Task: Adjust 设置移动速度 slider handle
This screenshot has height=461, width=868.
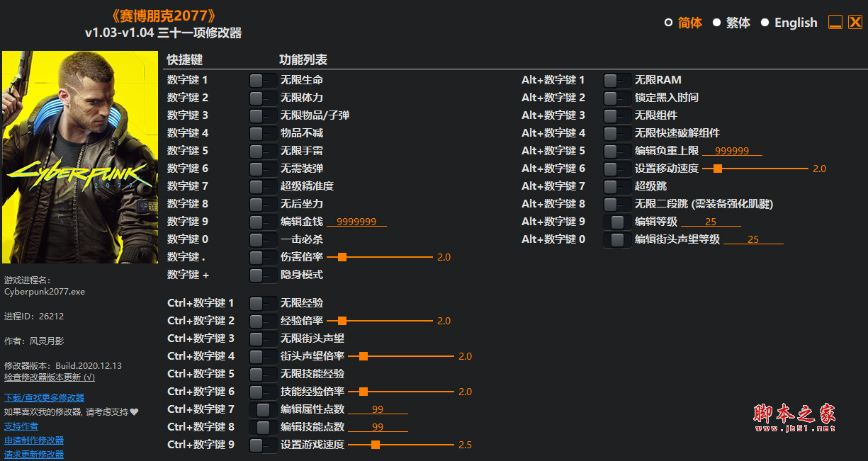Action: point(717,169)
